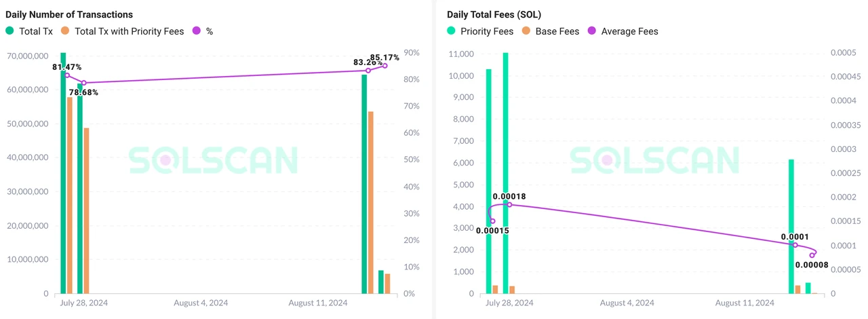Screen dimensions: 868x319
Task: Click the 83.26% line data point
Action: pos(368,71)
